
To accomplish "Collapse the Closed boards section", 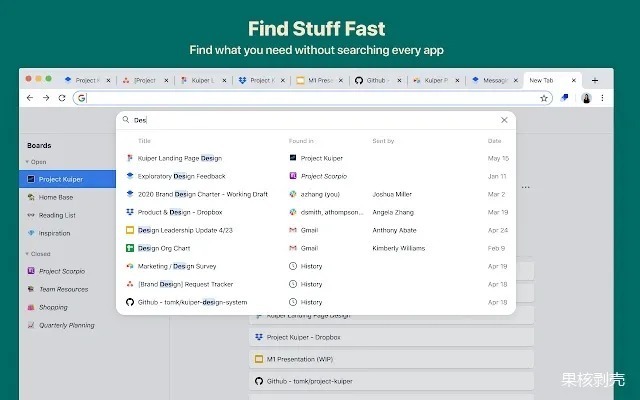I will point(27,254).
